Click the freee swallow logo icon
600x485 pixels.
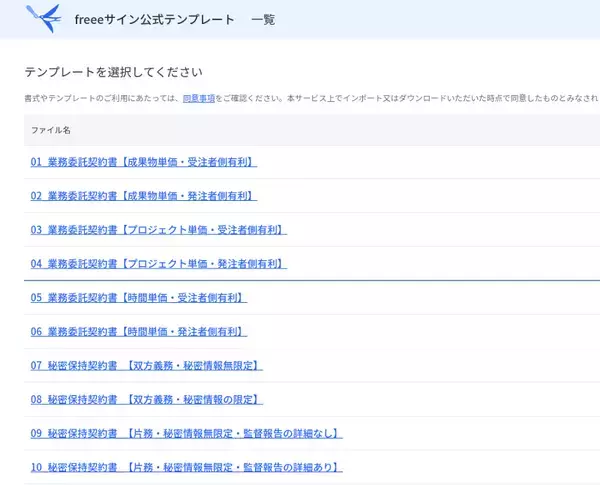click(43, 18)
